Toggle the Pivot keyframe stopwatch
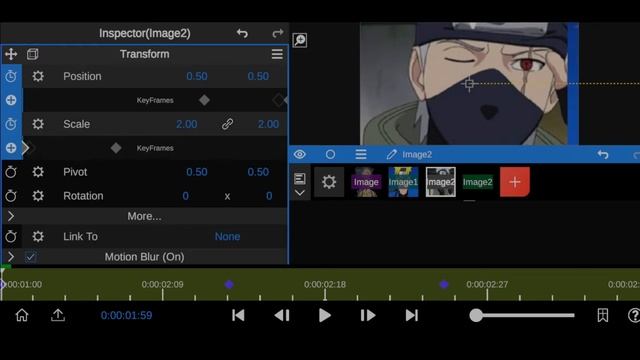The image size is (640, 360). pyautogui.click(x=11, y=172)
